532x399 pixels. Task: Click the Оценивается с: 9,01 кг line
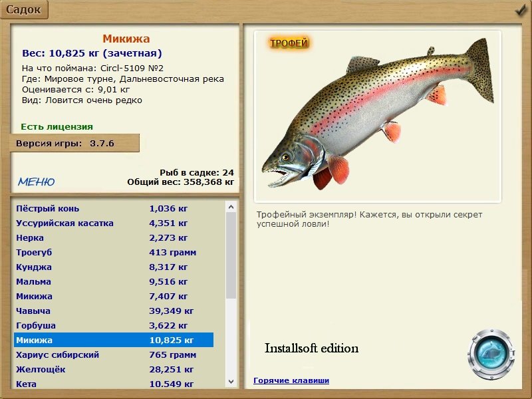coord(76,90)
